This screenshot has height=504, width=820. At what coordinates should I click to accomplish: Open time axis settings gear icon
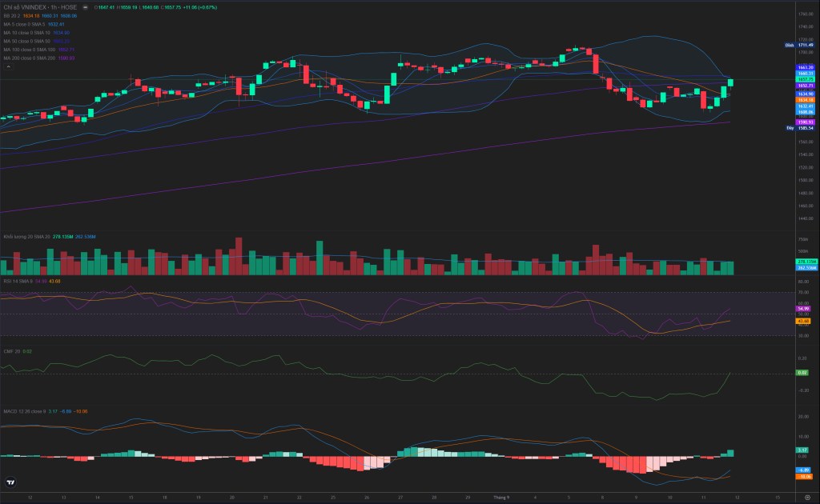[x=807, y=498]
